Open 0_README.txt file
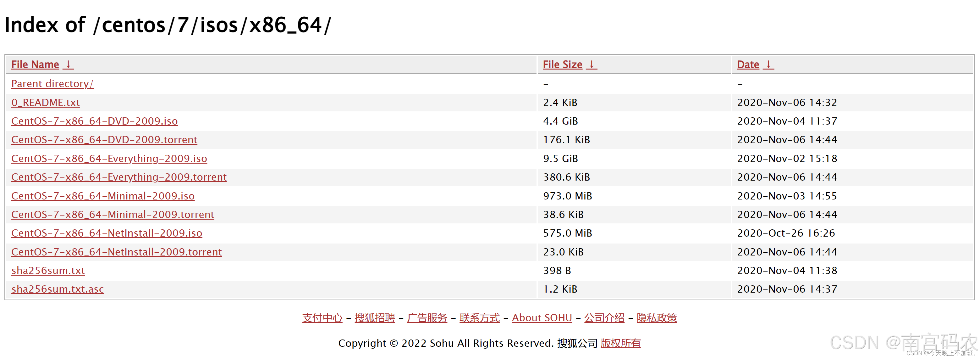This screenshot has width=980, height=359. 45,102
